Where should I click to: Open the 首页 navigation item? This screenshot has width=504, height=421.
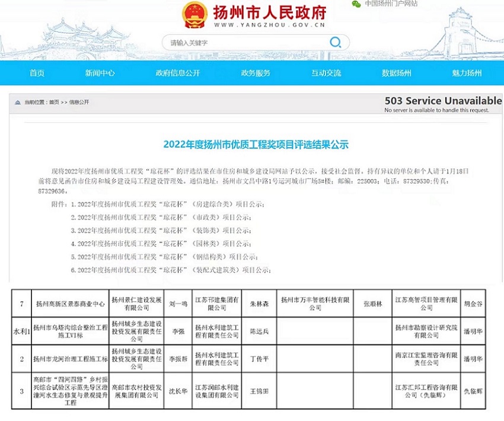coord(37,73)
